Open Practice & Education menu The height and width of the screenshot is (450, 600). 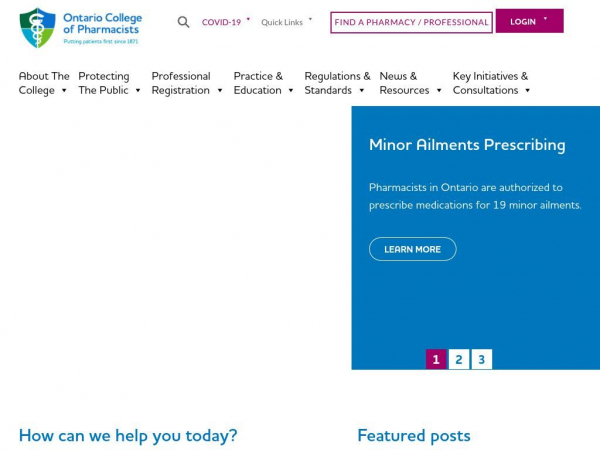coord(264,83)
